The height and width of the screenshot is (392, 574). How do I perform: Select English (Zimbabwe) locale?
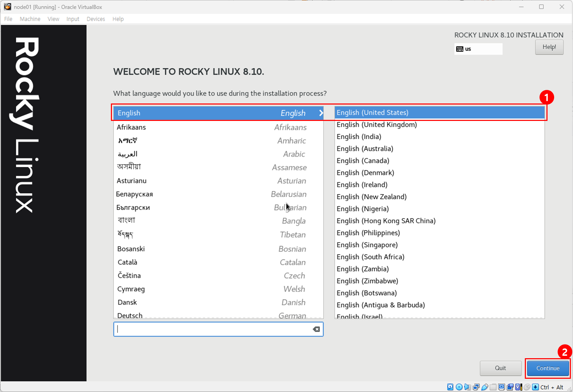tap(439, 281)
